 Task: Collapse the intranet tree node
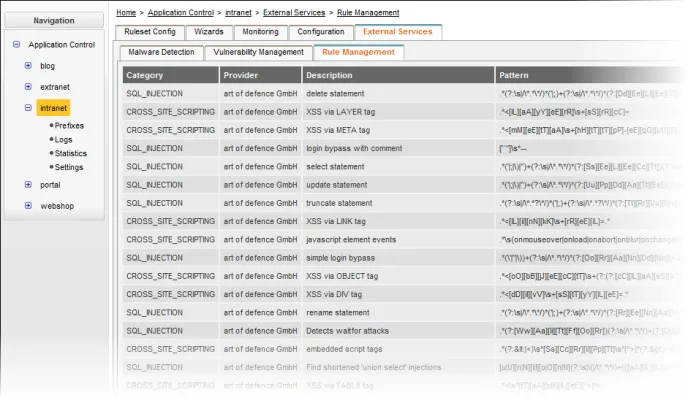tap(28, 107)
